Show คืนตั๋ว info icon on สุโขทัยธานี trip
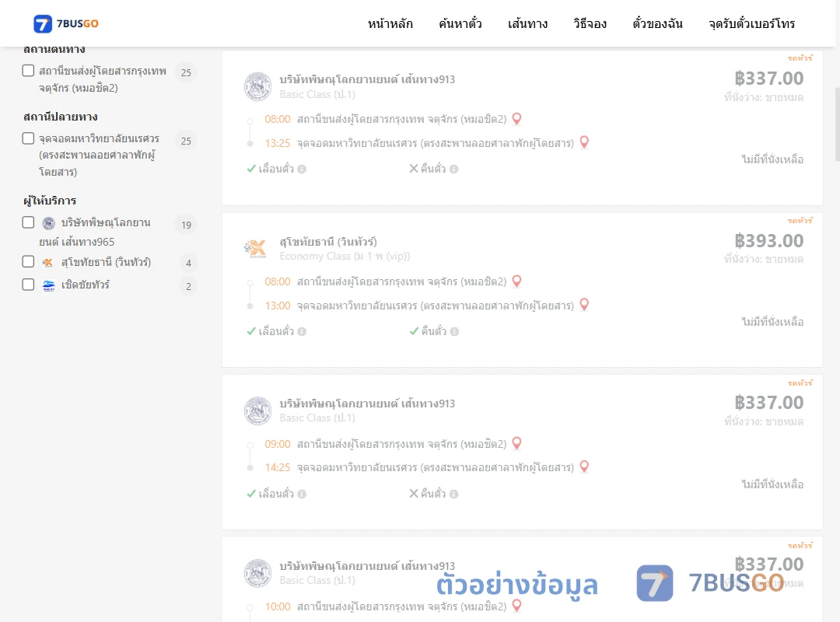Viewport: 840px width, 622px height. tap(454, 332)
